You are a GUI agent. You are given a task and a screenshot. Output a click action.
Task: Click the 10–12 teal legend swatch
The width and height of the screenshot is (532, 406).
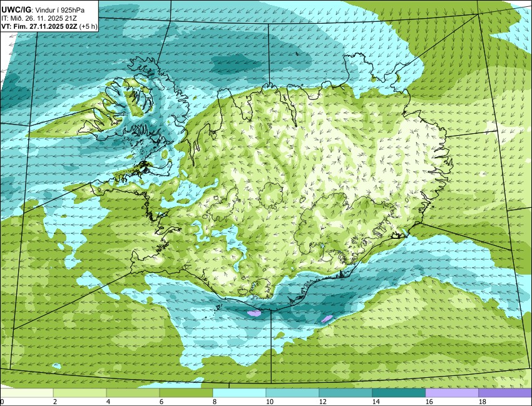292,393
